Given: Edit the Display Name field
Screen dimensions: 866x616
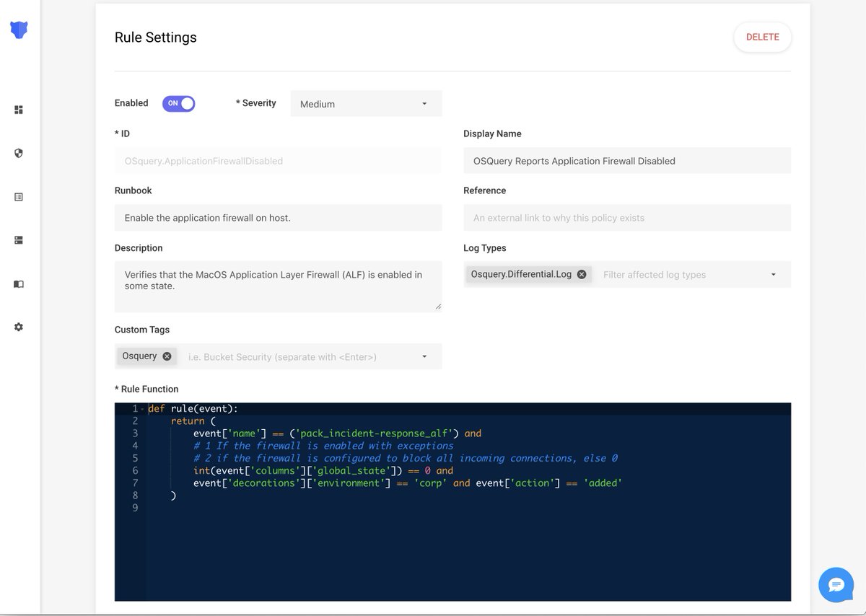Looking at the screenshot, I should (x=626, y=161).
